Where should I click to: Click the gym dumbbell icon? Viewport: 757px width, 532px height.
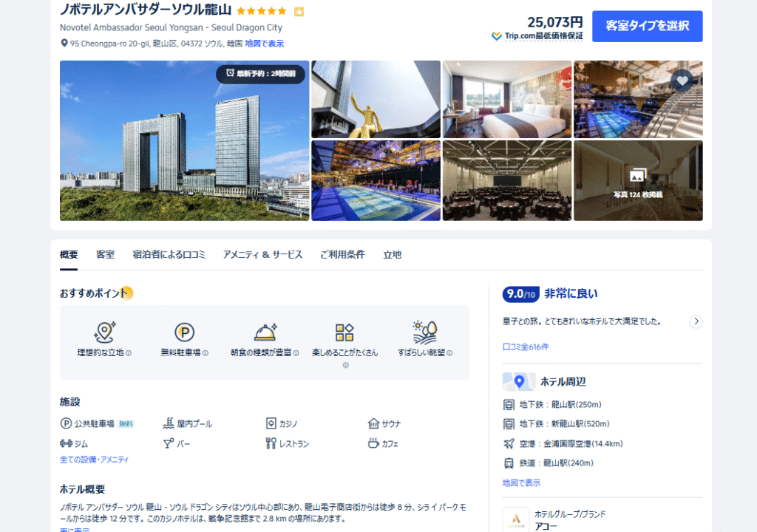tap(66, 443)
